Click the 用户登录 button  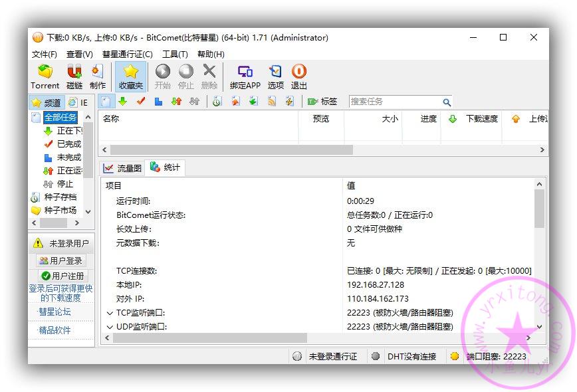pyautogui.click(x=60, y=260)
